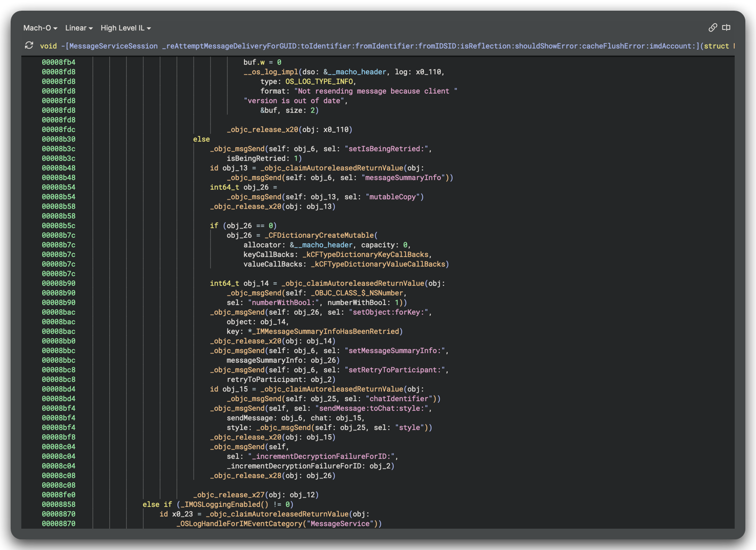756x550 pixels.
Task: Click the "numberWithBool:" selector string
Action: pyautogui.click(x=283, y=302)
